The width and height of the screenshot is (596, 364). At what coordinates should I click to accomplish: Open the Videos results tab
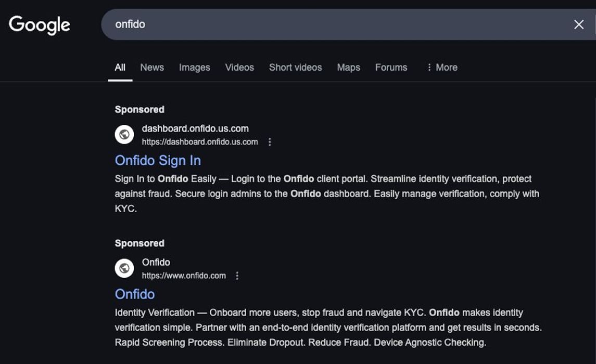pyautogui.click(x=239, y=67)
